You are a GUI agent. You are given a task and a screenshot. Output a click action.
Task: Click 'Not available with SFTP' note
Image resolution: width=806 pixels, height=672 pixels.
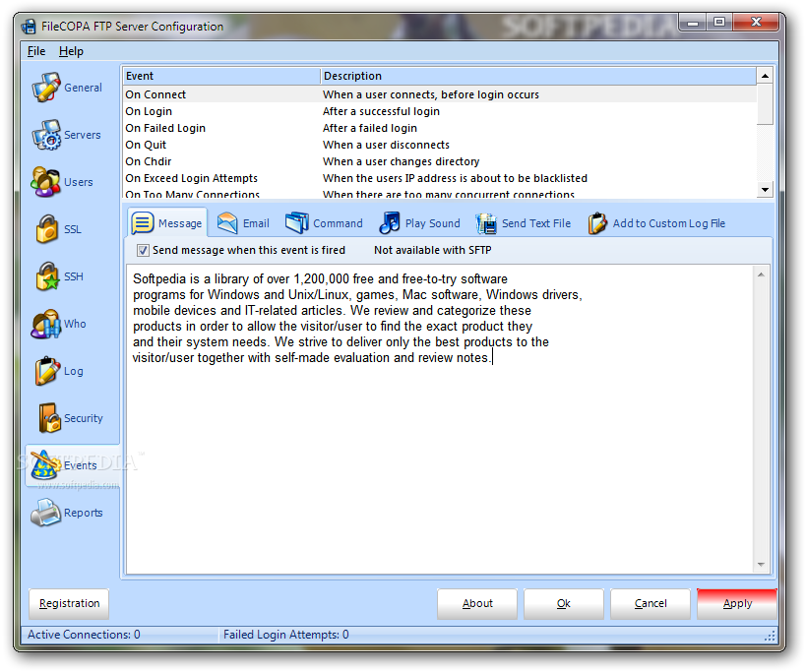pos(432,250)
